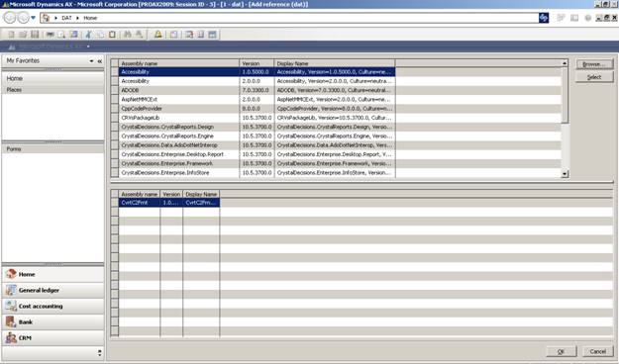Select CrystalDecisions.Data.AdoDotNetInterop row
Viewport: 619px width, 364px height.
pos(257,145)
